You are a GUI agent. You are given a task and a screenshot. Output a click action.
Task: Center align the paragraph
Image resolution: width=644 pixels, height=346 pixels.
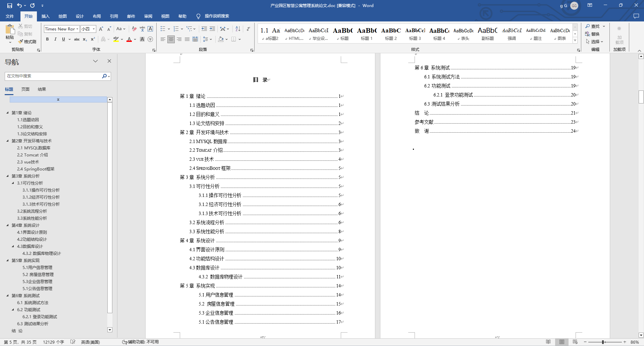pos(171,39)
